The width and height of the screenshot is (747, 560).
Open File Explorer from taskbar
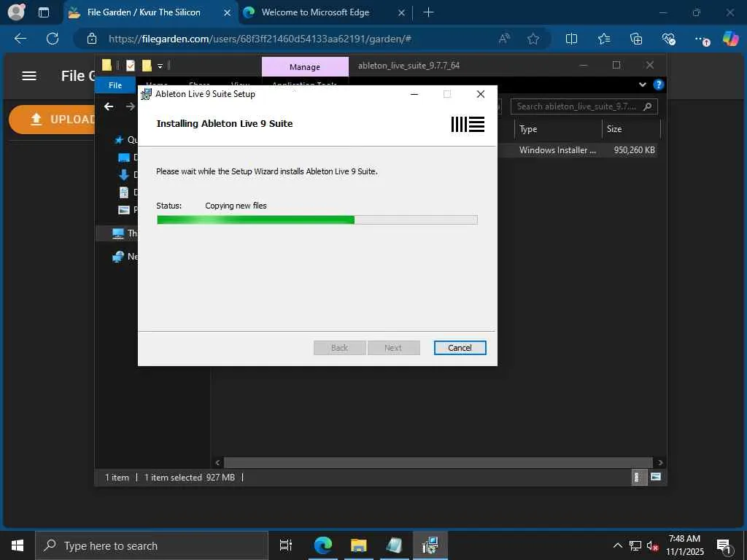[x=358, y=545]
